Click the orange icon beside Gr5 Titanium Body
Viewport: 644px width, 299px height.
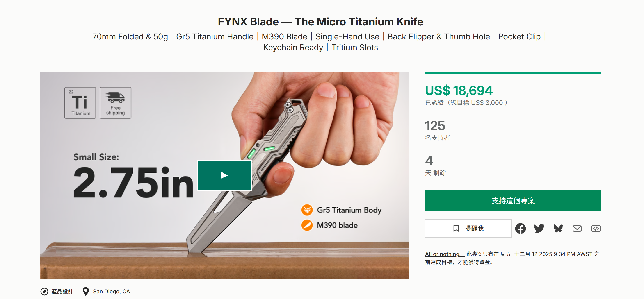tap(307, 210)
